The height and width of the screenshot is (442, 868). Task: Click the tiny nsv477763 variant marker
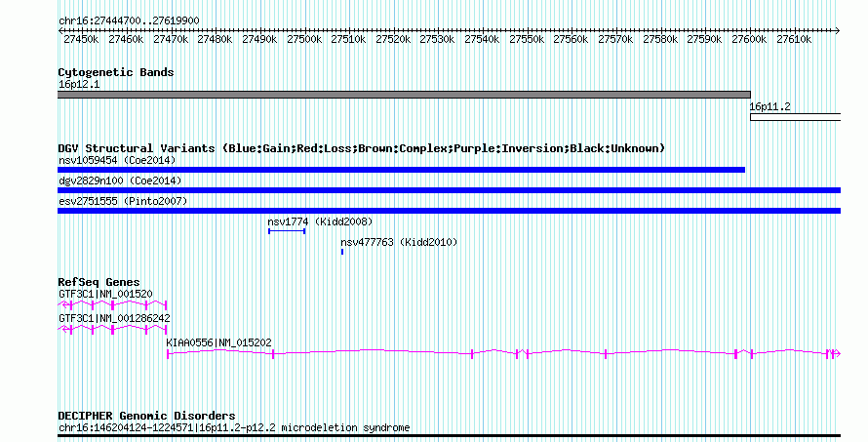(342, 252)
